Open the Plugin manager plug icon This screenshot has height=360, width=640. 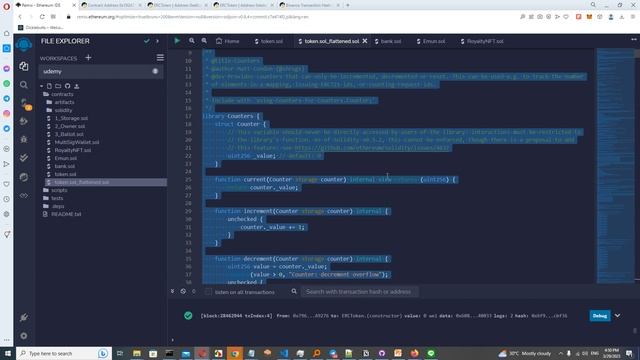tap(24, 317)
